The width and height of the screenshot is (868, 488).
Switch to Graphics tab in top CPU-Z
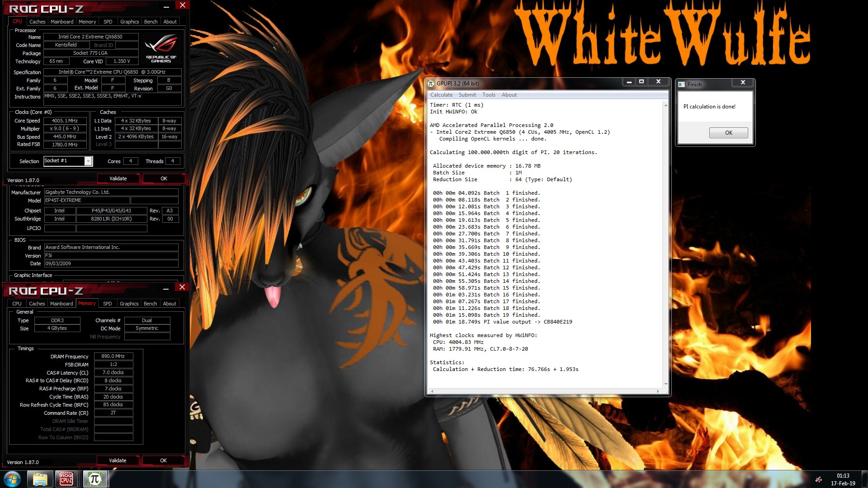point(129,22)
